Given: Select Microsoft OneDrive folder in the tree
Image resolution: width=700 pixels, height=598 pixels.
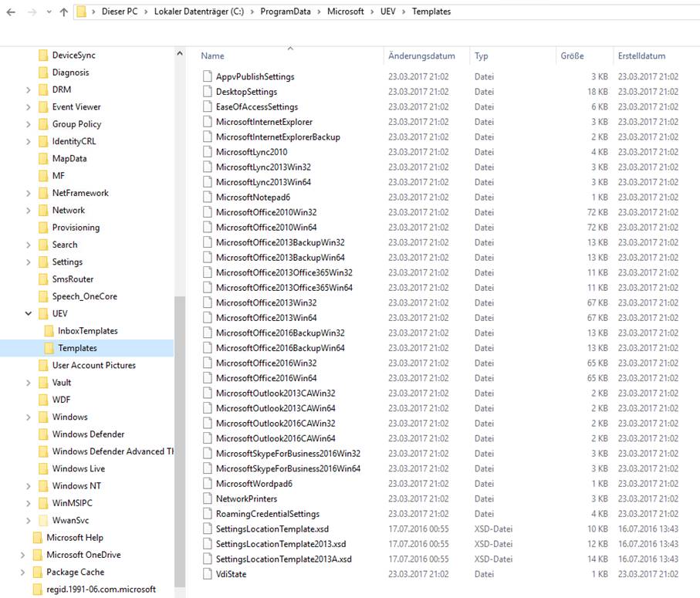Looking at the screenshot, I should (x=83, y=555).
